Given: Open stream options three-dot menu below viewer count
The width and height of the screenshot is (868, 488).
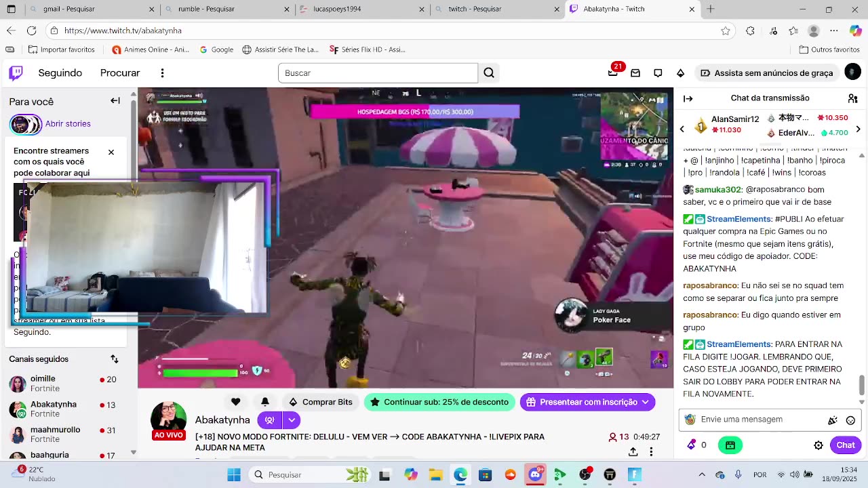Looking at the screenshot, I should 651,451.
